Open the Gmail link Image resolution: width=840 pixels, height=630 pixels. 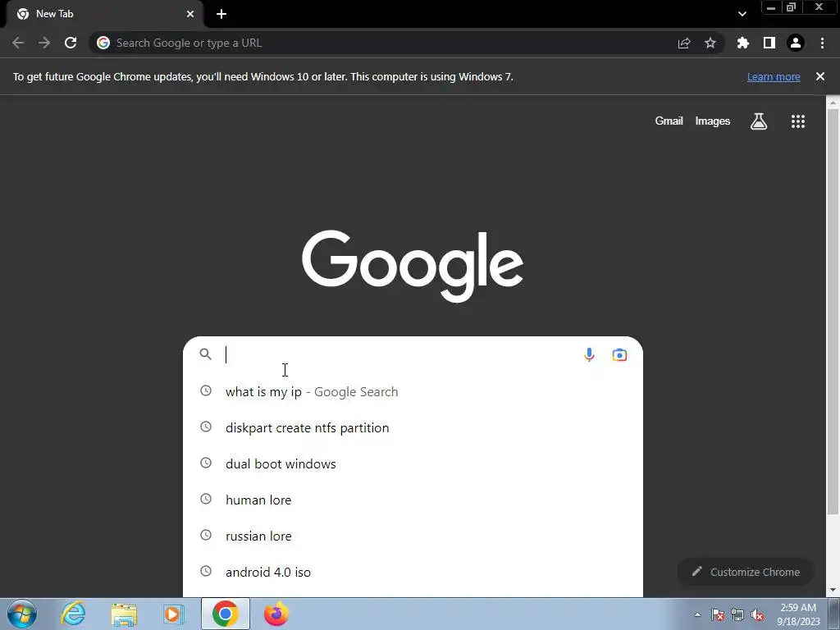(x=669, y=121)
